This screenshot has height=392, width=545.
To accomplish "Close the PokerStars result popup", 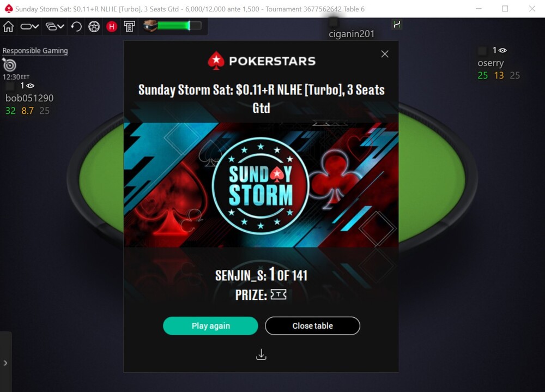I will [x=384, y=54].
